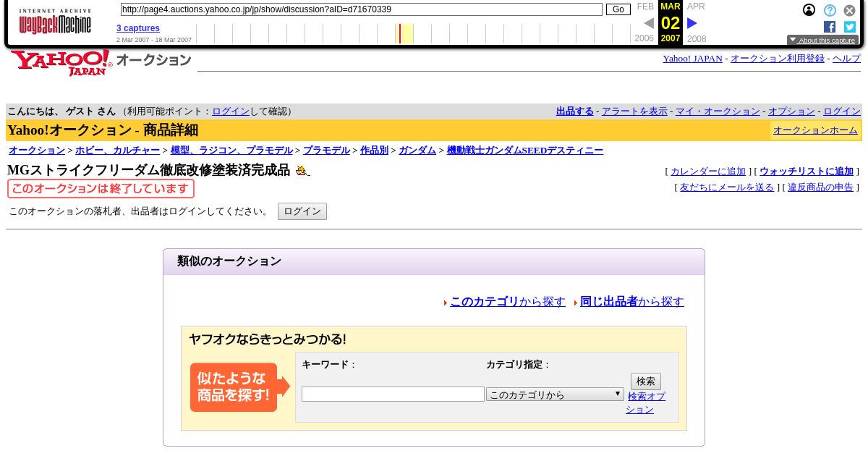Open the マイ・オークション menu link
The width and height of the screenshot is (868, 456).
tap(718, 111)
